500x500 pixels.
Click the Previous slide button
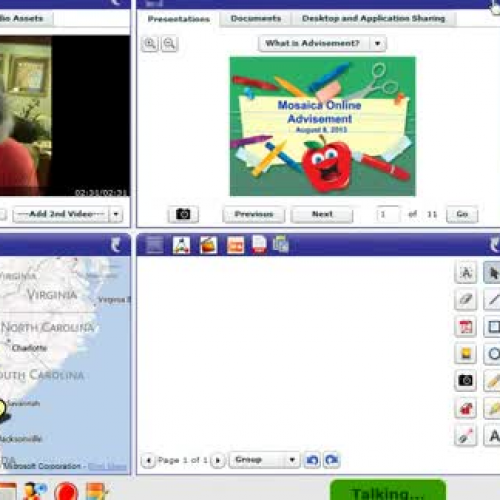(254, 214)
